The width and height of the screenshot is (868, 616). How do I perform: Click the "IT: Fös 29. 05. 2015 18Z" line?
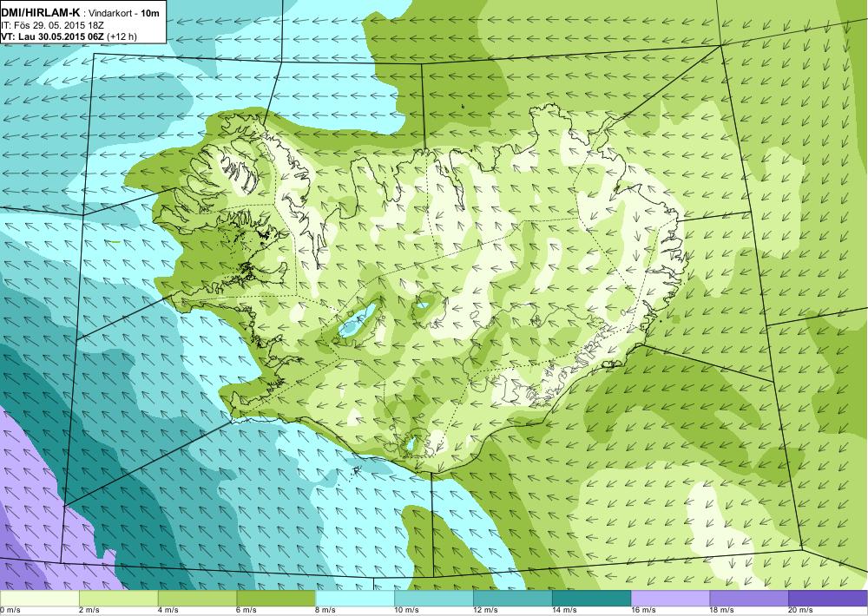(x=53, y=25)
